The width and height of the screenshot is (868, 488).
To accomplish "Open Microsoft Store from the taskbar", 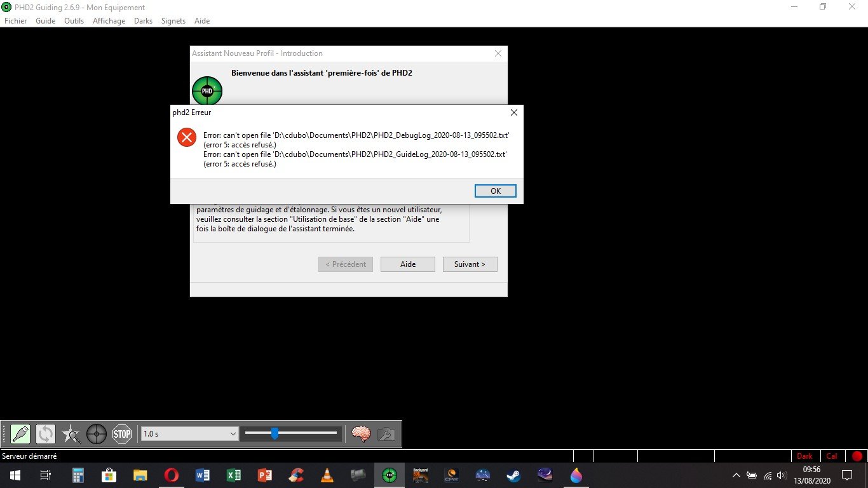I will [x=109, y=475].
